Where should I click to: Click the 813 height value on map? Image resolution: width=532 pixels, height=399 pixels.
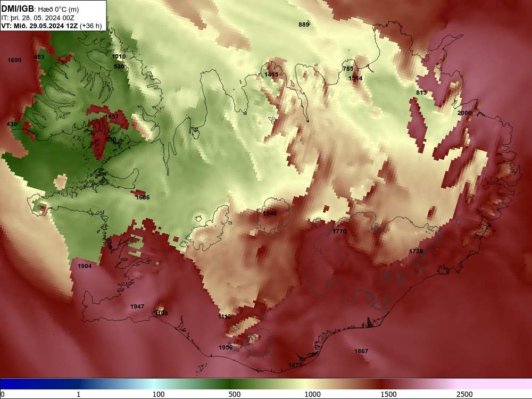click(421, 92)
